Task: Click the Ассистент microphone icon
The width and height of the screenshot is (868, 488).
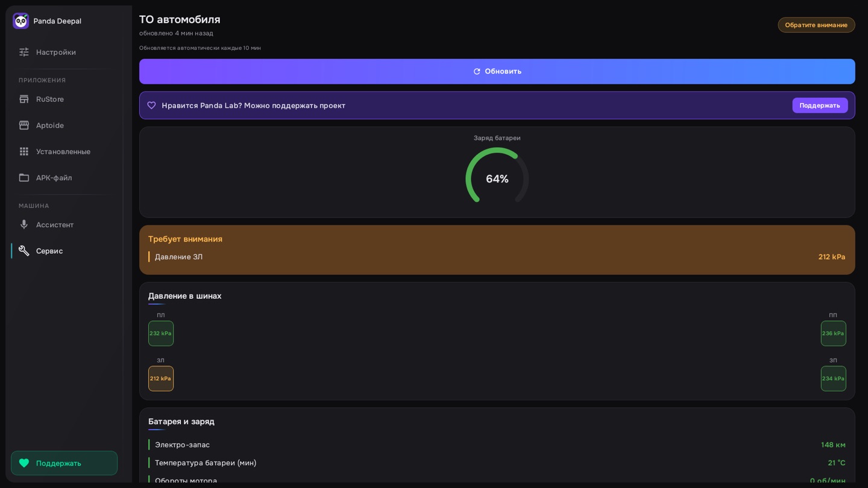Action: pyautogui.click(x=24, y=225)
